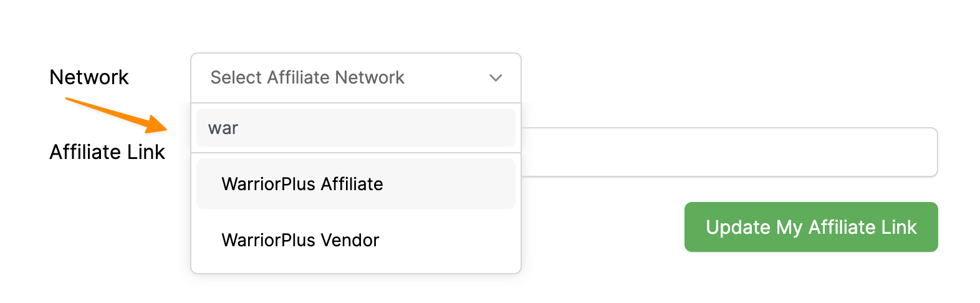Click the right end of Affiliate Link input
This screenshot has width=980, height=303.
[x=923, y=153]
